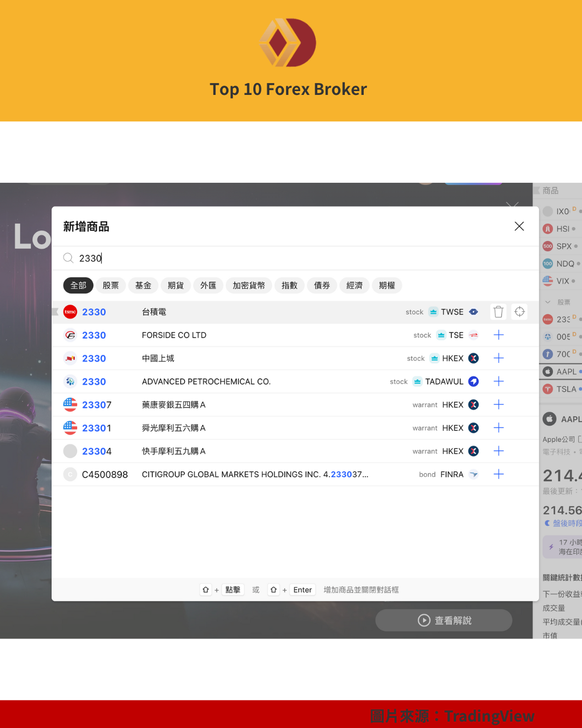582x728 pixels.
Task: Select the 23307 warrant result
Action: click(295, 404)
